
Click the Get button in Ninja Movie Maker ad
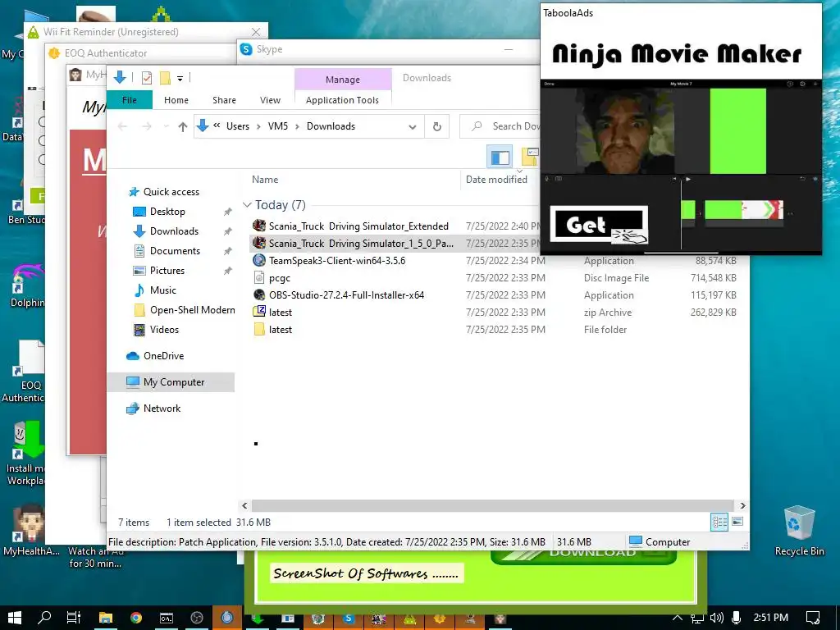[598, 224]
